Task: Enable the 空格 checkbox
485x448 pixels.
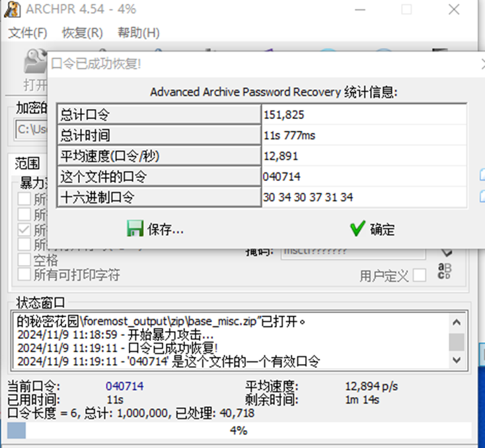Action: click(24, 260)
